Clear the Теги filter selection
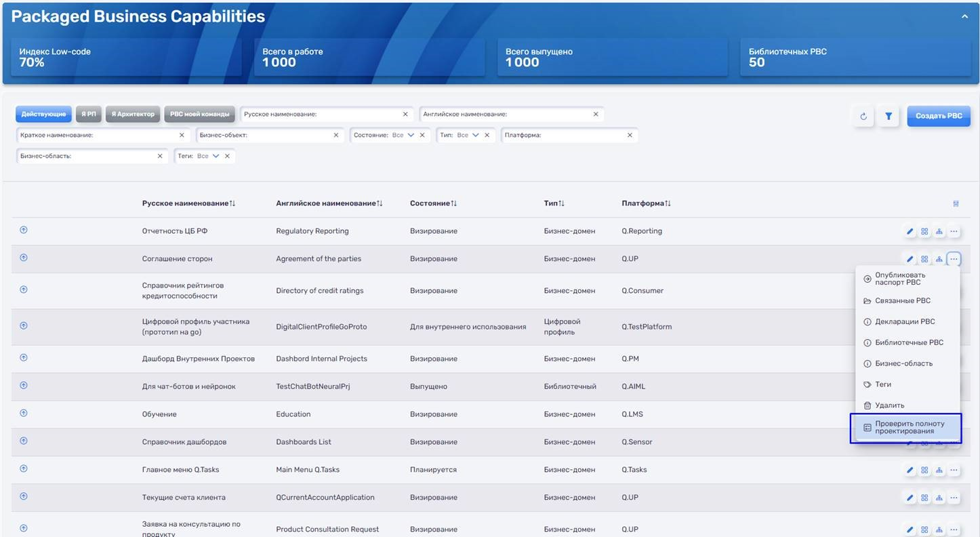The width and height of the screenshot is (980, 537). click(227, 156)
